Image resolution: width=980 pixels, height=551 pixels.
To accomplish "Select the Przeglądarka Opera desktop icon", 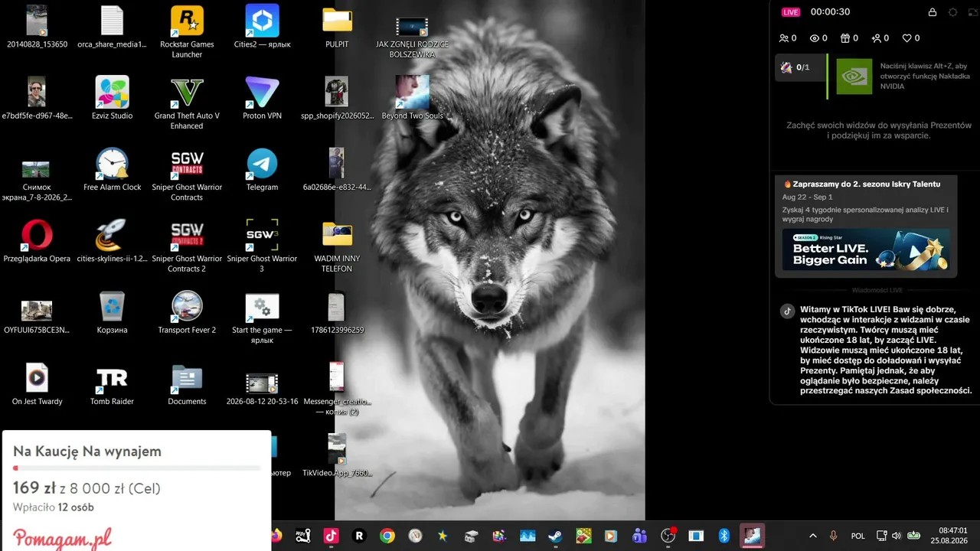I will point(37,240).
